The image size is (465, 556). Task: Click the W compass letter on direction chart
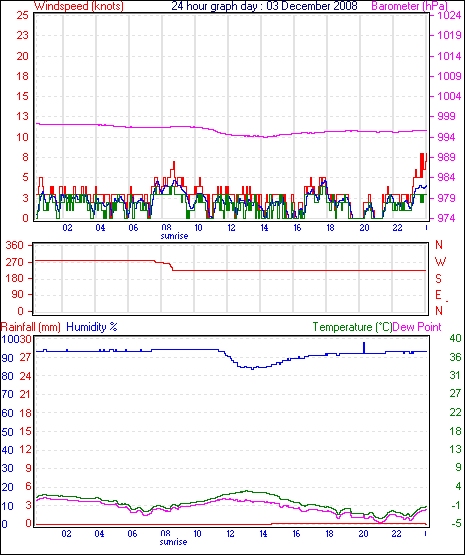pos(440,262)
